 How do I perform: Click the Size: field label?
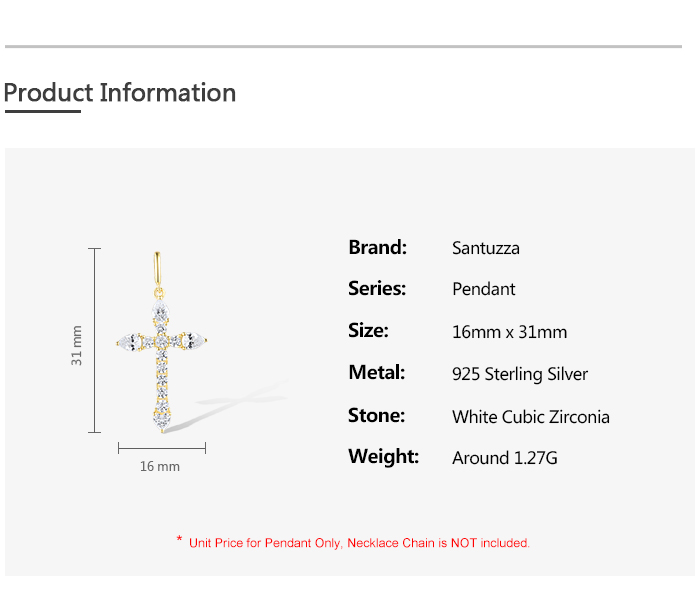[x=368, y=331]
